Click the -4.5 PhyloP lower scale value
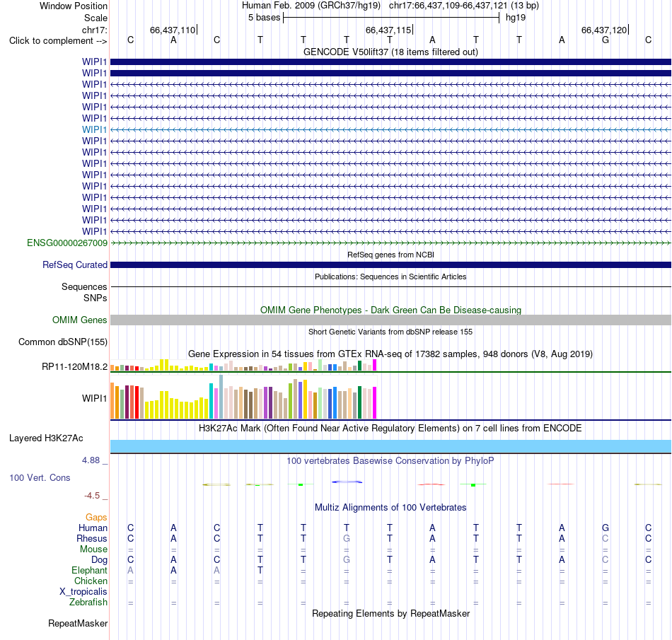The image size is (672, 640). [x=92, y=496]
